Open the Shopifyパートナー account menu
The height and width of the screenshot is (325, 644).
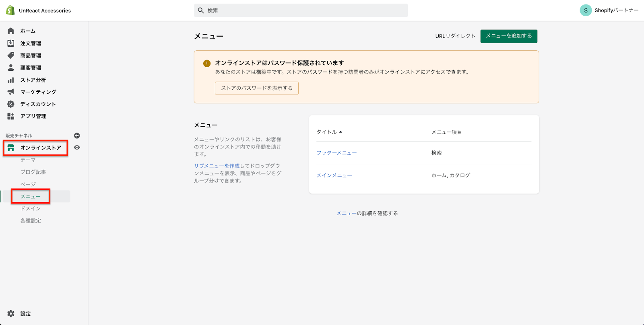tap(609, 10)
